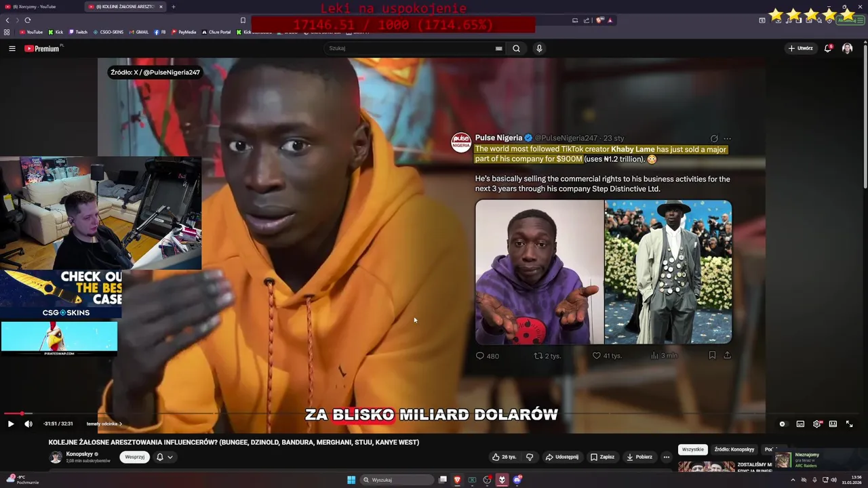Image resolution: width=868 pixels, height=488 pixels.
Task: Click the CSGO-SKINS ad banner in video
Action: click(x=61, y=294)
